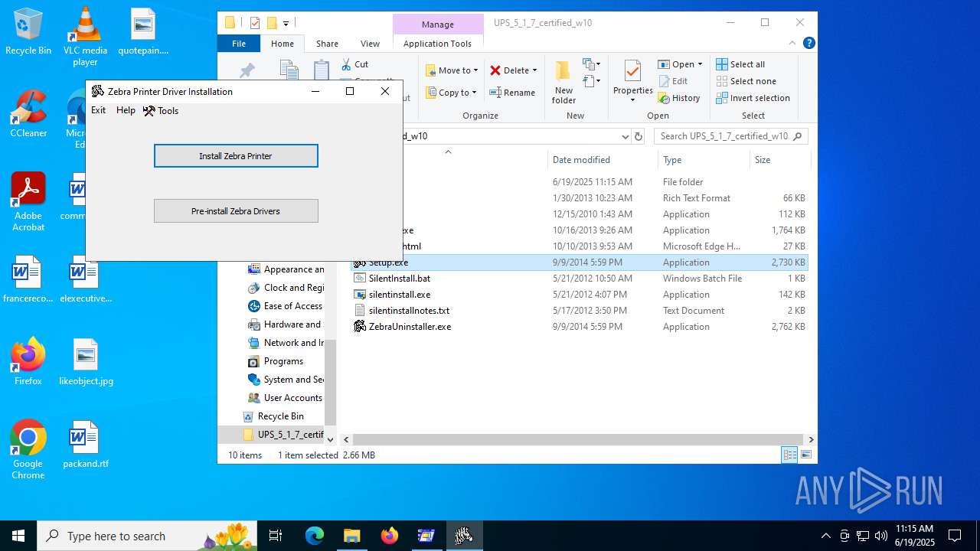Image resolution: width=980 pixels, height=551 pixels.
Task: Open Quick Access Toolbar customize dropdown
Action: click(286, 23)
